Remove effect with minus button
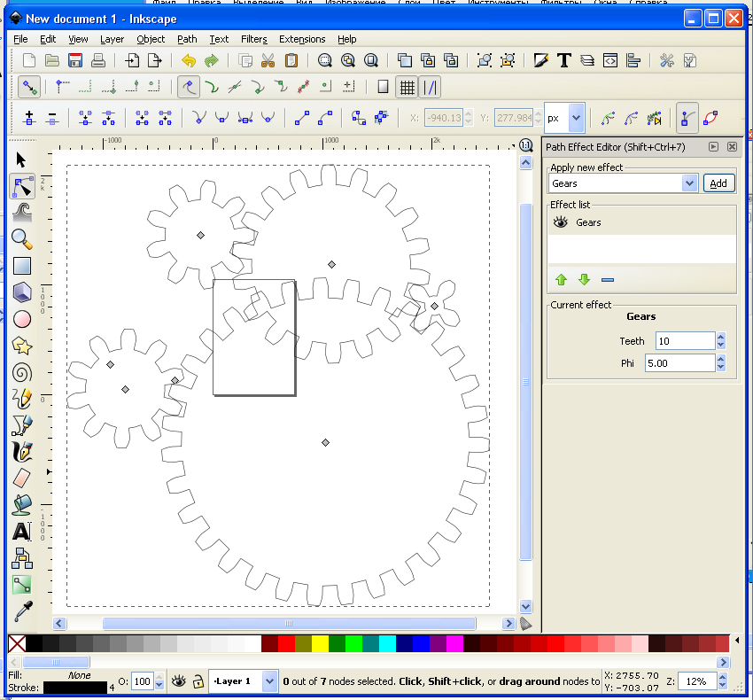 [x=608, y=280]
